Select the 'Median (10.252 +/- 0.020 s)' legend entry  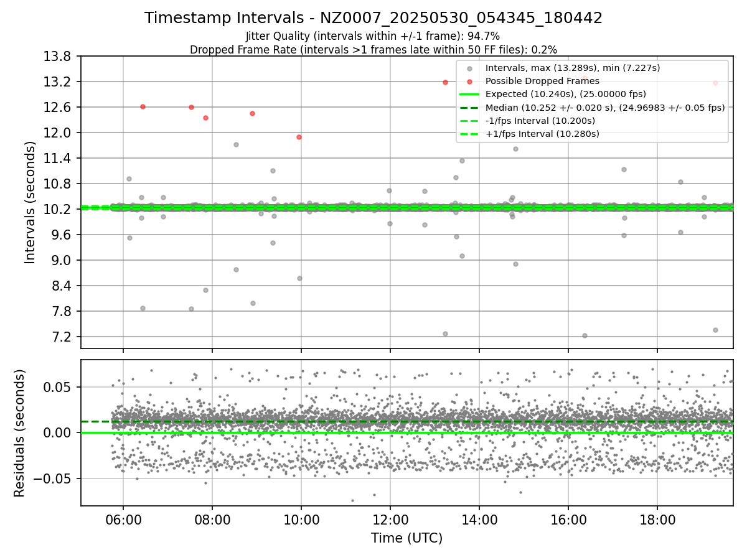[x=605, y=107]
